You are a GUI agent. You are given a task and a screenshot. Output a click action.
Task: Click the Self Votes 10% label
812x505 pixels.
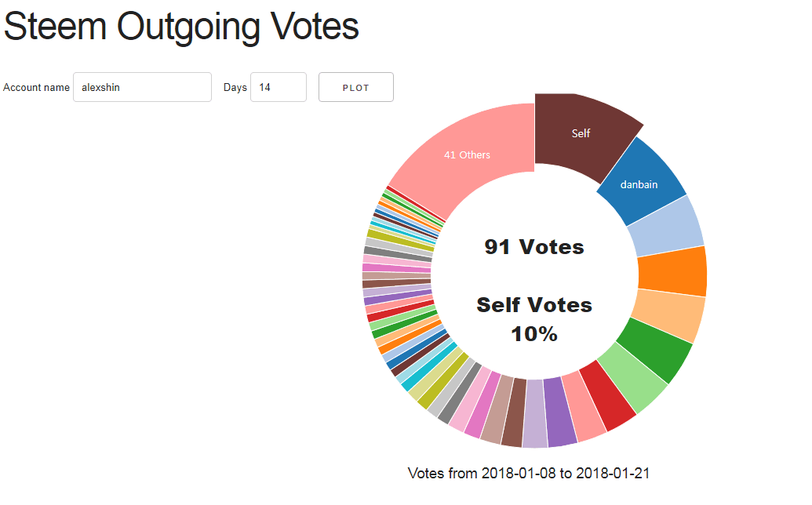[534, 319]
